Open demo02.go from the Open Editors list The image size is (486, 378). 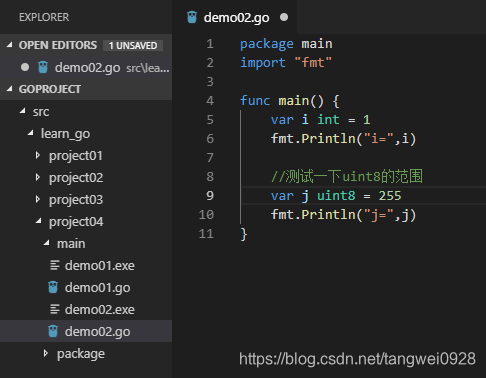click(86, 67)
